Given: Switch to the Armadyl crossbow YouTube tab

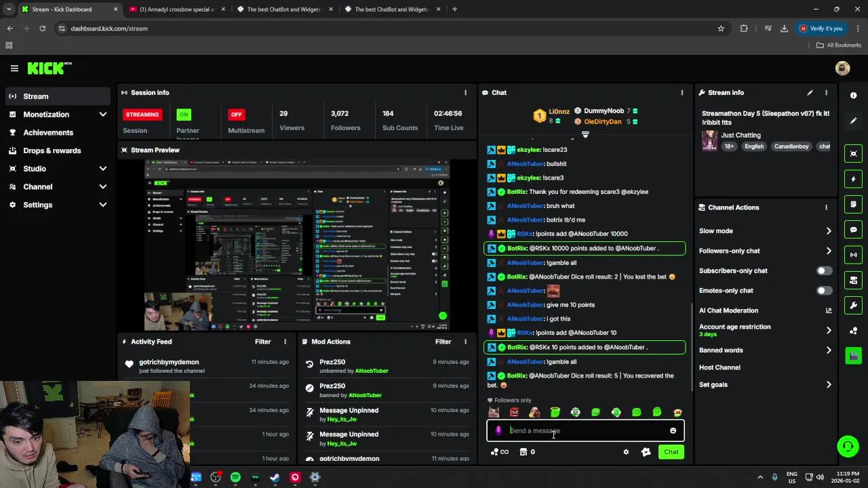Looking at the screenshot, I should (x=176, y=9).
